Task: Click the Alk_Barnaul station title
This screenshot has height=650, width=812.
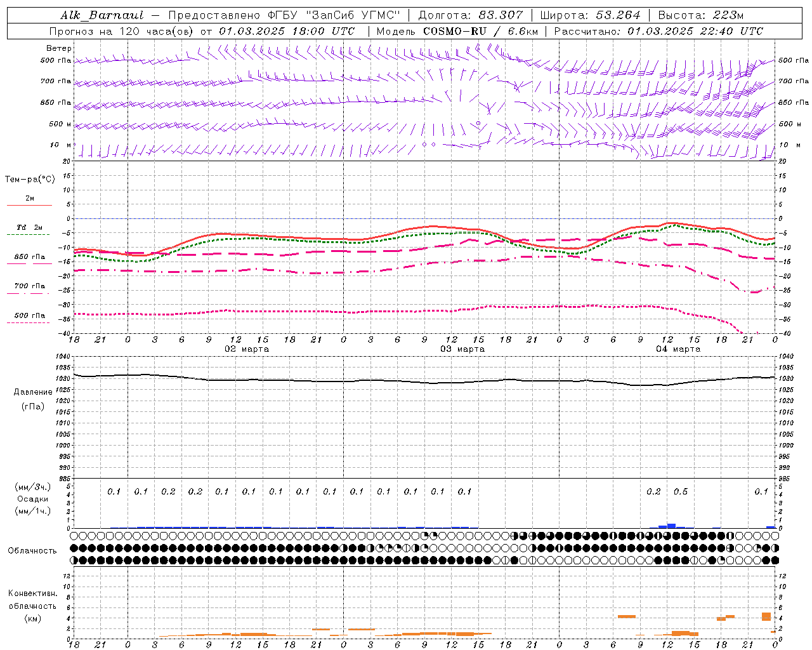Action: [102, 15]
